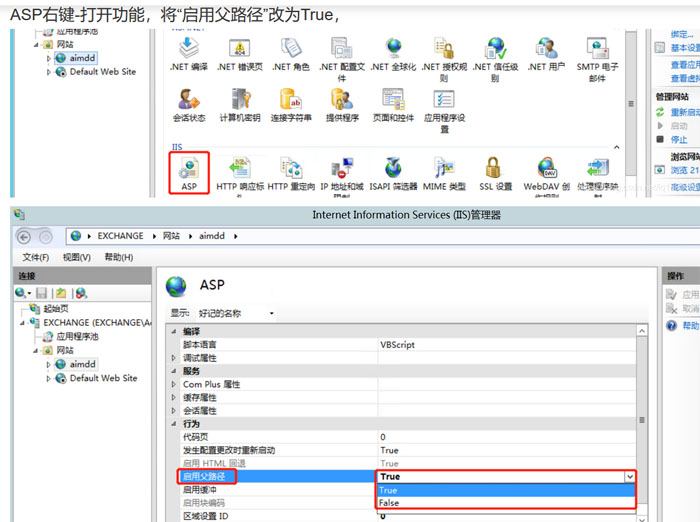Expand the Com Plus 属性 section
Image resolution: width=700 pixels, height=522 pixels.
[x=176, y=384]
